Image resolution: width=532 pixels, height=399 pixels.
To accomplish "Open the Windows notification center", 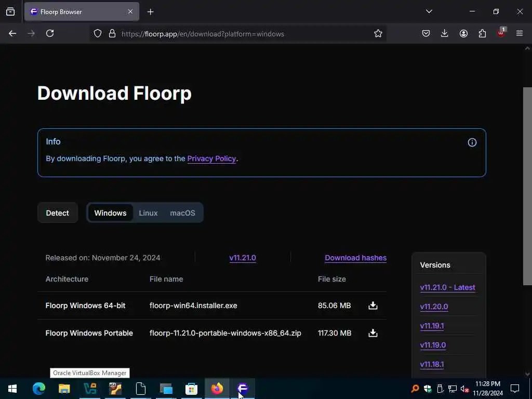I will [x=515, y=389].
